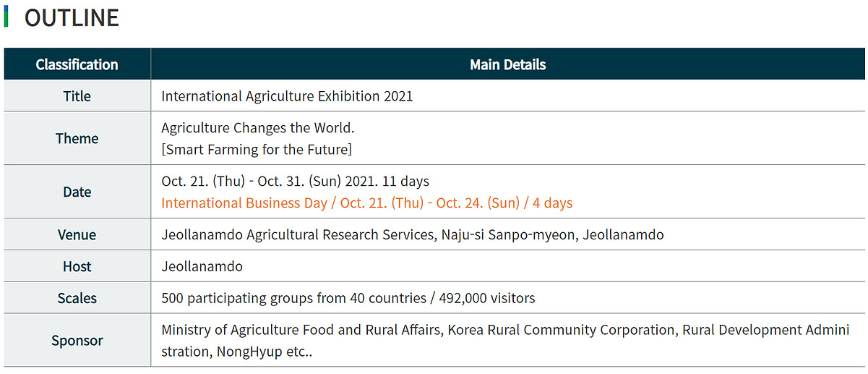This screenshot has height=374, width=868.
Task: Click the Sponsor row label
Action: [x=77, y=340]
